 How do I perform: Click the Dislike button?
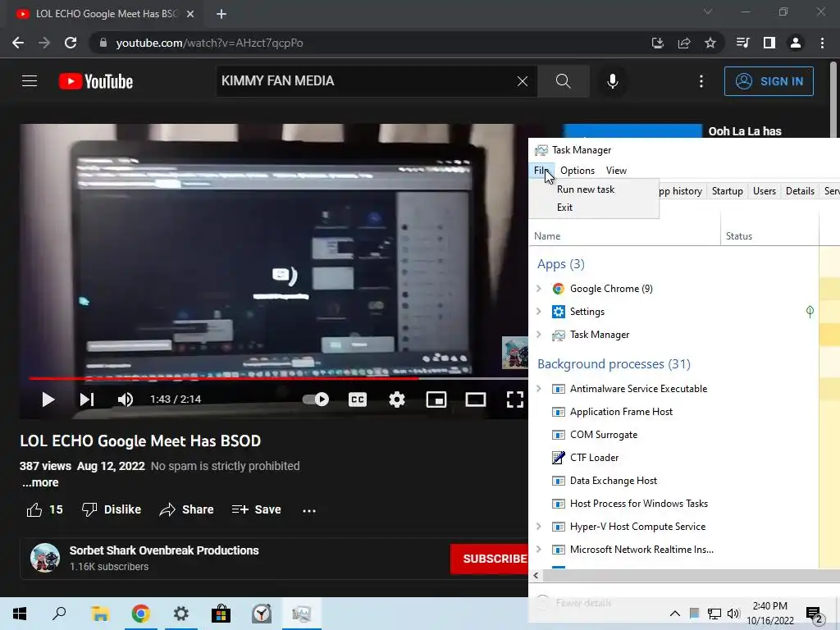(112, 509)
